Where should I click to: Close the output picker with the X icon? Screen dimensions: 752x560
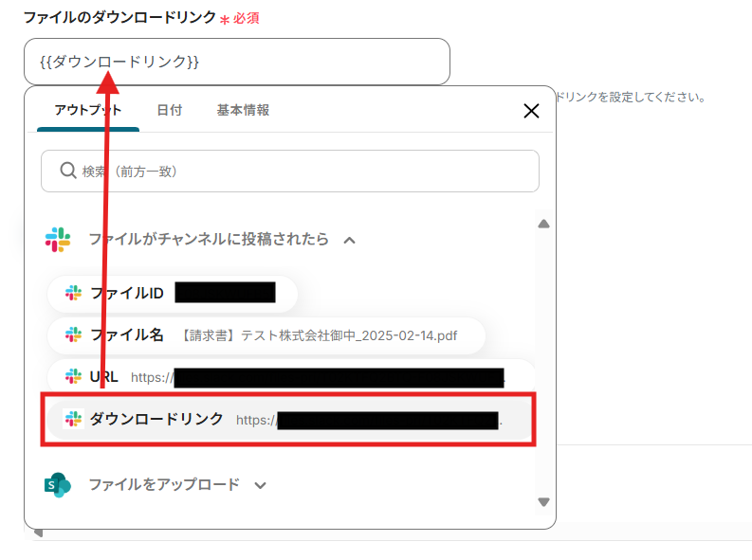pos(531,111)
